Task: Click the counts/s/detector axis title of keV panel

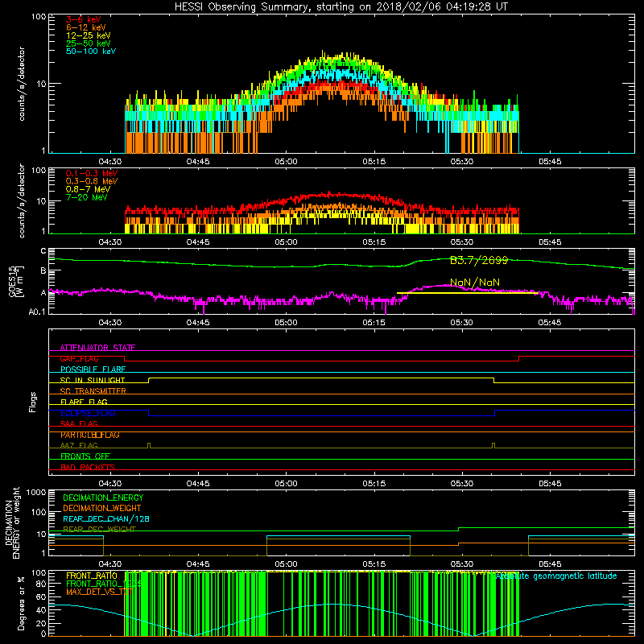Action: pyautogui.click(x=22, y=84)
